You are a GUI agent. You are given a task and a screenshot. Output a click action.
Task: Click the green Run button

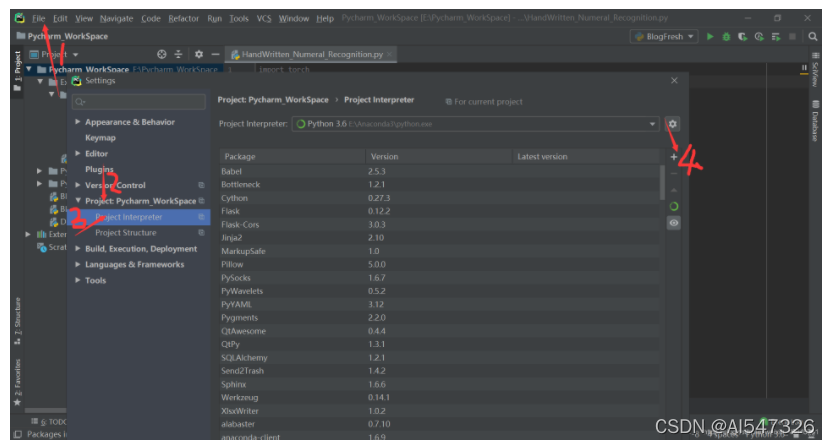pyautogui.click(x=710, y=37)
